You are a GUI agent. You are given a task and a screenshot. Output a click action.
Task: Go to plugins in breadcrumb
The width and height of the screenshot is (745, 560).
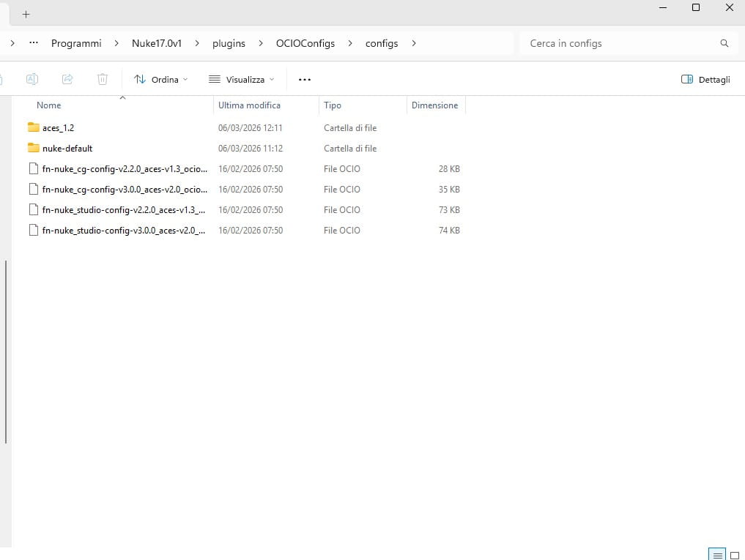(x=229, y=43)
